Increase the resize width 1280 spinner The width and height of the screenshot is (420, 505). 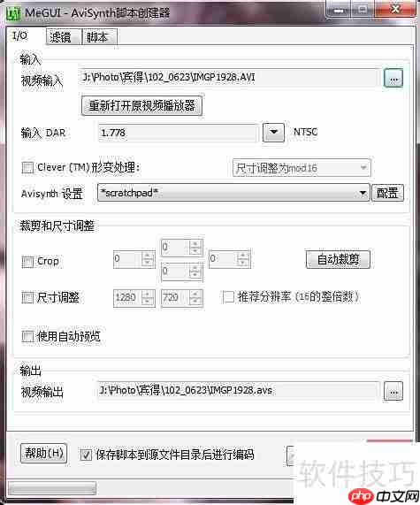pos(148,294)
